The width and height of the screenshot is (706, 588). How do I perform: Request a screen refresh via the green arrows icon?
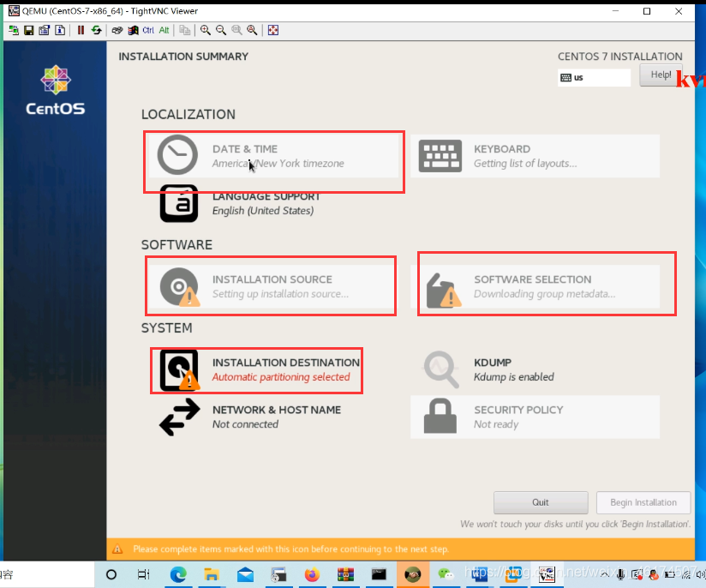point(96,30)
